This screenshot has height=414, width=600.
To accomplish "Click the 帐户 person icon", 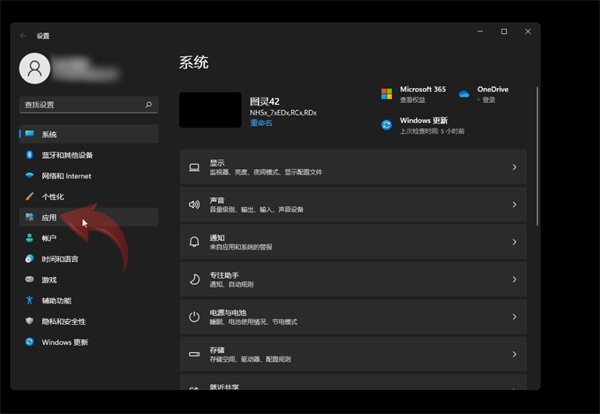I will 30,238.
